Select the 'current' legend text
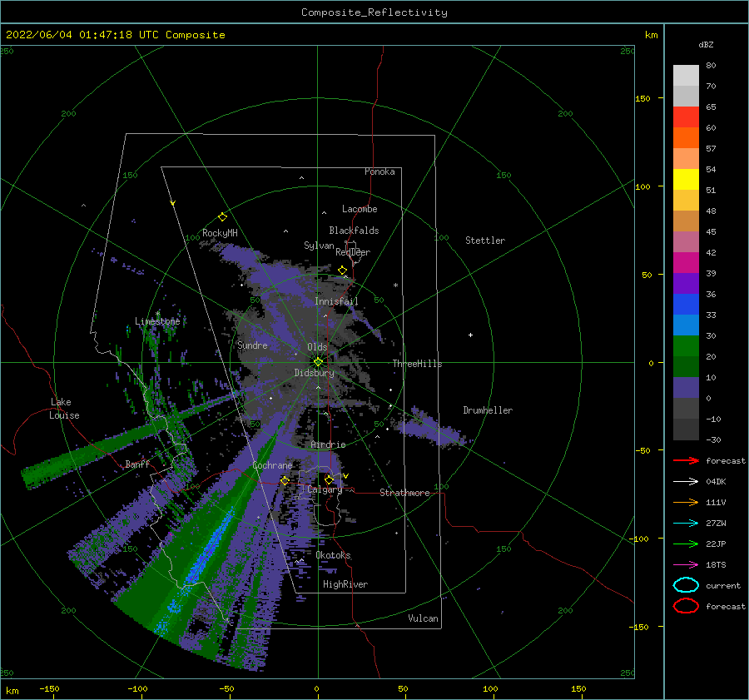This screenshot has width=749, height=700. point(723,586)
